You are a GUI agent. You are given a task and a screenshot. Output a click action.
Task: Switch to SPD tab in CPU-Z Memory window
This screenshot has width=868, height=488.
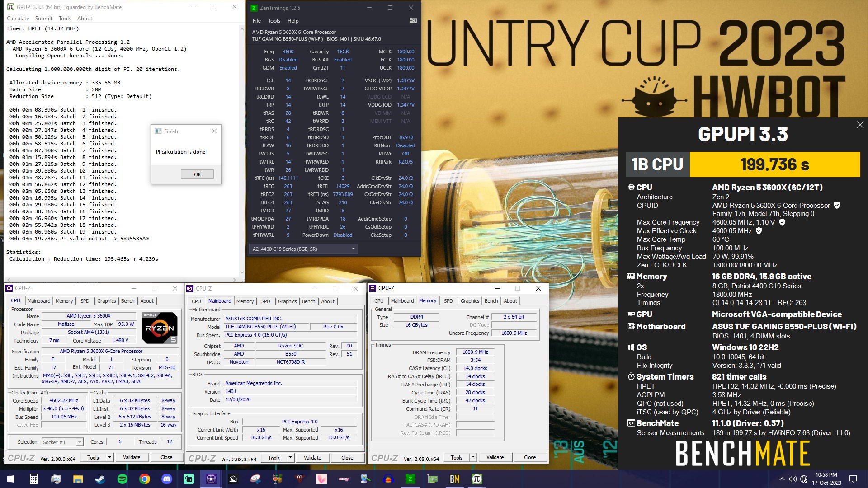[448, 301]
